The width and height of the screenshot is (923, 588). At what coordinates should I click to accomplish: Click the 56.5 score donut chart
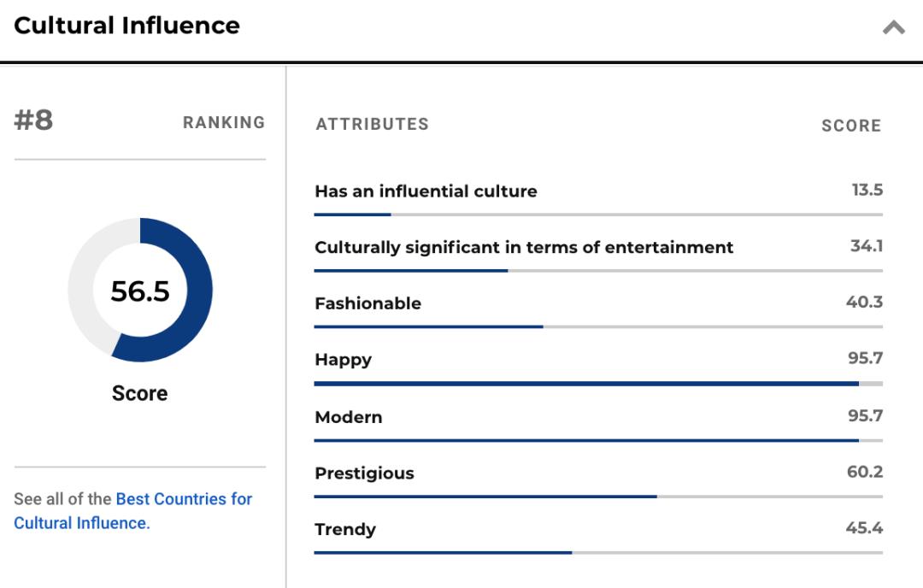tap(140, 290)
